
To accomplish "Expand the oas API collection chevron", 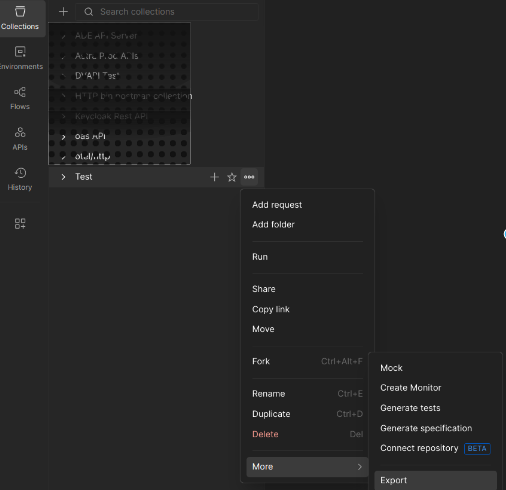I will (x=63, y=137).
